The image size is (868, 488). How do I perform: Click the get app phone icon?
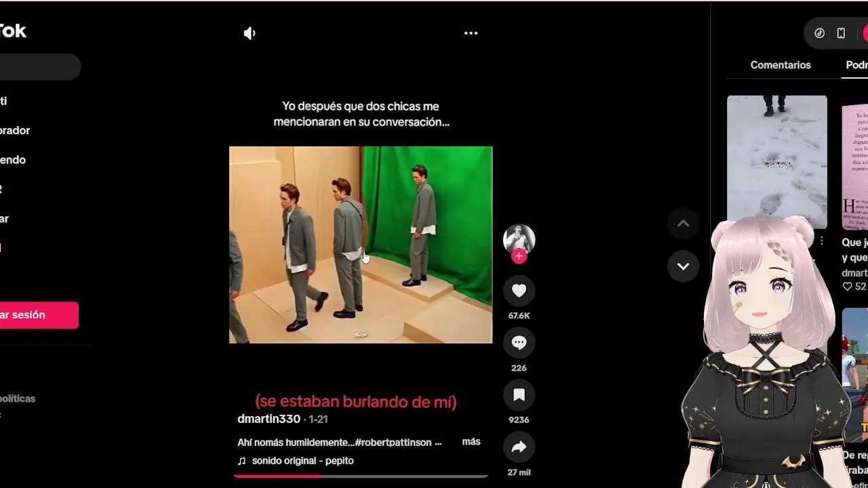click(841, 33)
